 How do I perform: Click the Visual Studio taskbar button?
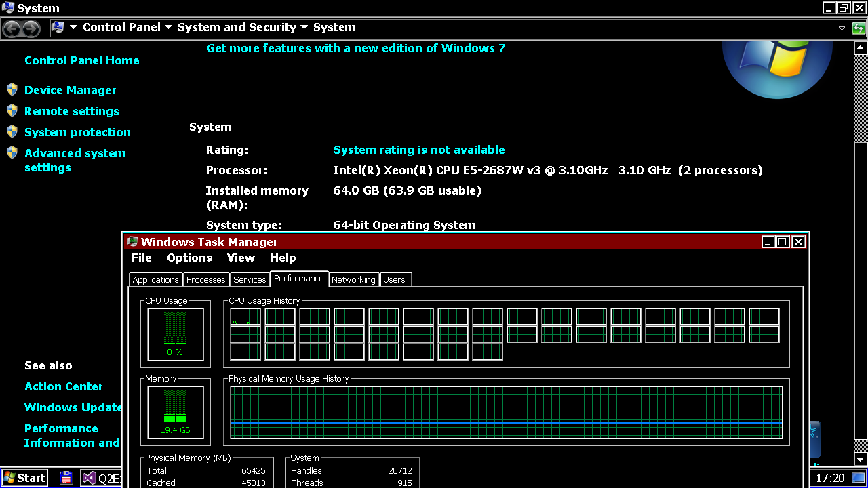pos(102,478)
